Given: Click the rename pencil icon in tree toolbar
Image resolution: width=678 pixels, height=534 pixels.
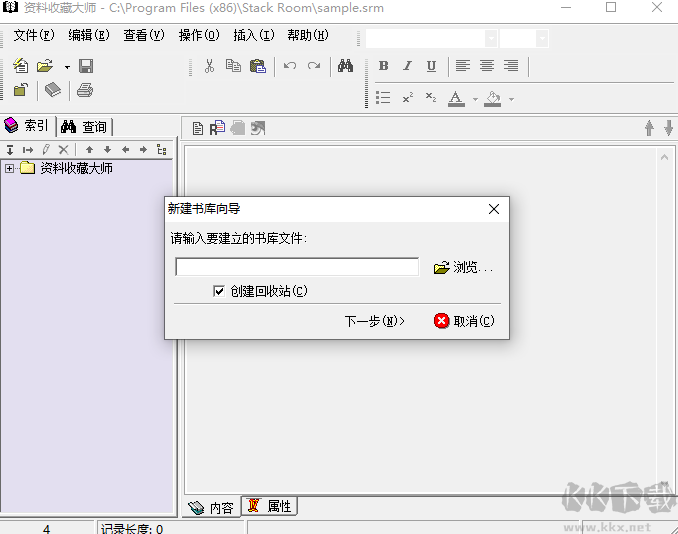Looking at the screenshot, I should point(46,150).
